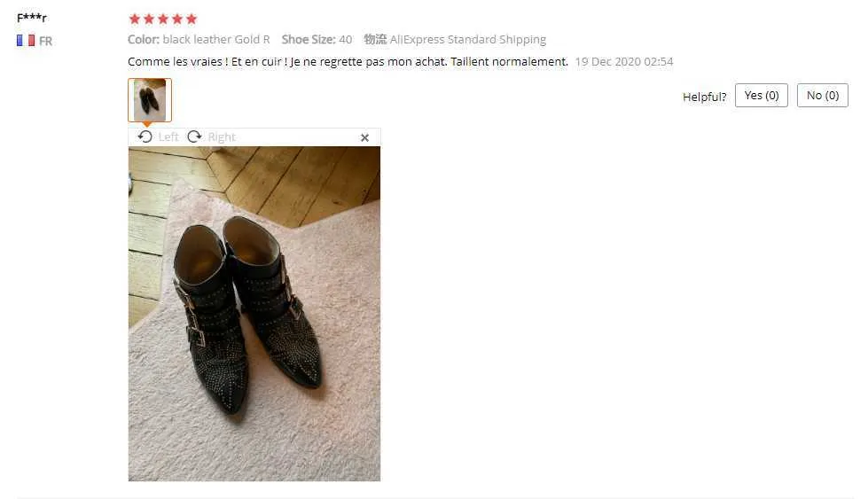Click the FR country code
Image resolution: width=868 pixels, height=499 pixels.
45,41
